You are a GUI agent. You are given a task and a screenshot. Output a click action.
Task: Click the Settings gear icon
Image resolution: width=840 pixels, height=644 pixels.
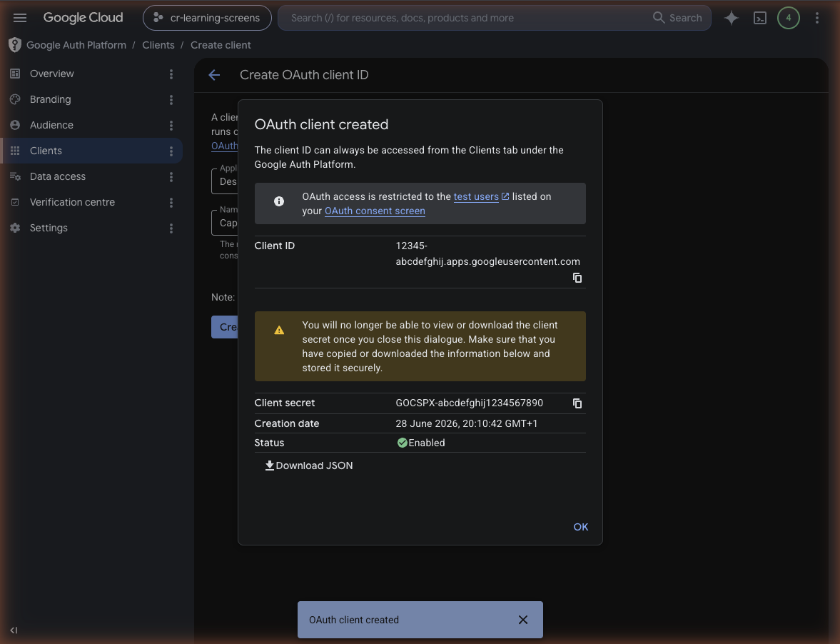pos(15,228)
